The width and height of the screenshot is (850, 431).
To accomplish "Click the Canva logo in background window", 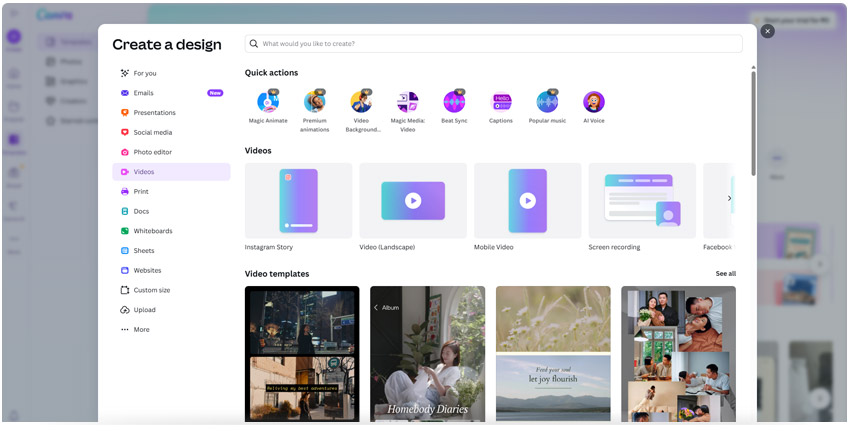I will [54, 15].
